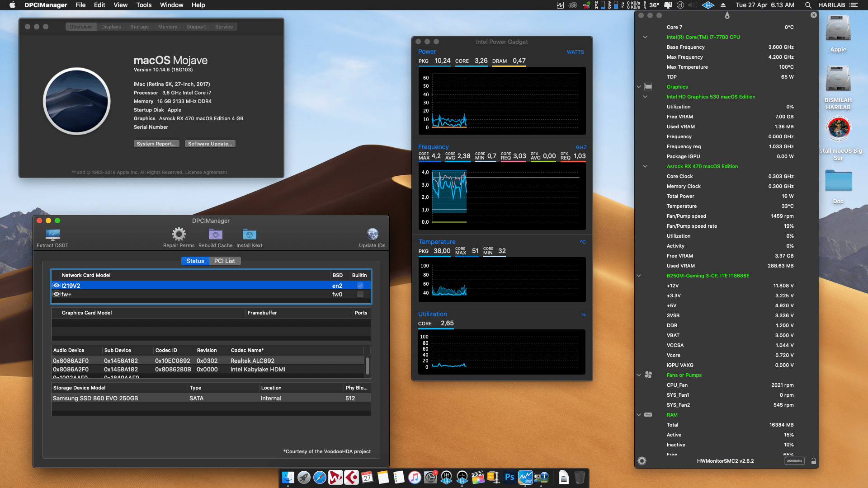Switch to Memory tab in About This Mac

pyautogui.click(x=168, y=27)
